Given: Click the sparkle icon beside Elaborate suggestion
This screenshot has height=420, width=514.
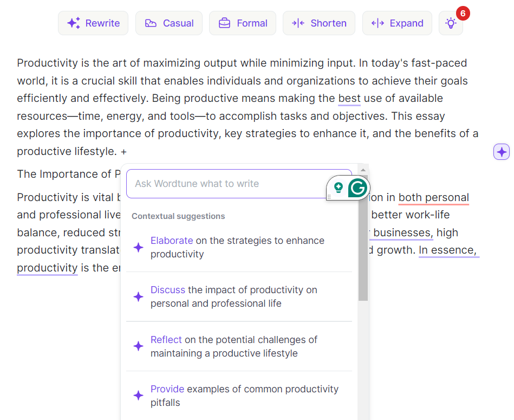Looking at the screenshot, I should tap(139, 247).
